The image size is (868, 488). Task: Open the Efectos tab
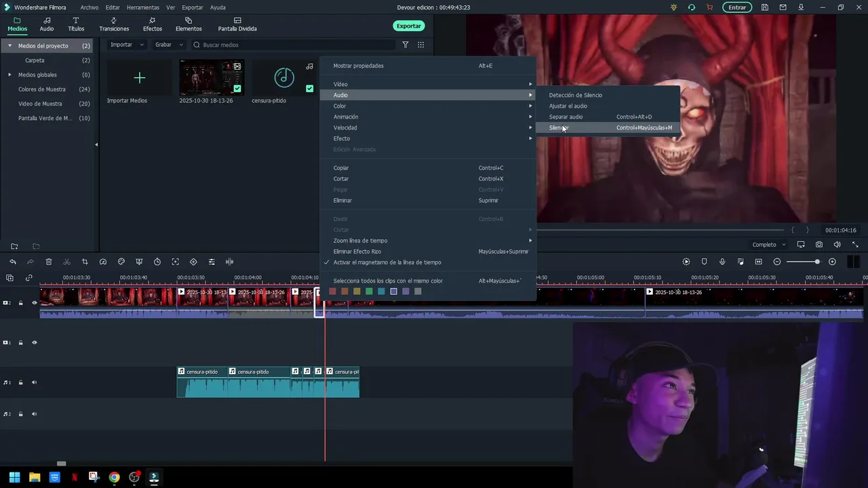pos(153,24)
